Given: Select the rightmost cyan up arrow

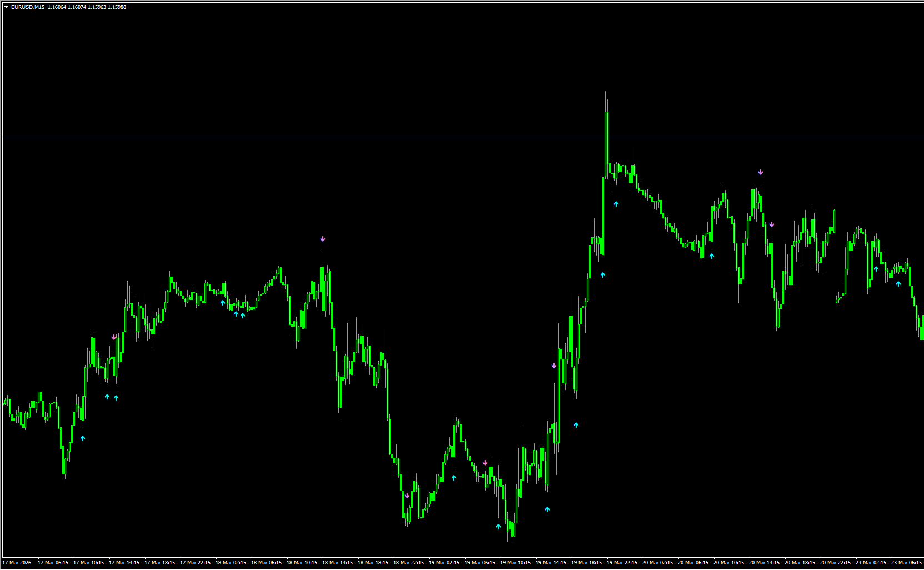Looking at the screenshot, I should (x=898, y=284).
